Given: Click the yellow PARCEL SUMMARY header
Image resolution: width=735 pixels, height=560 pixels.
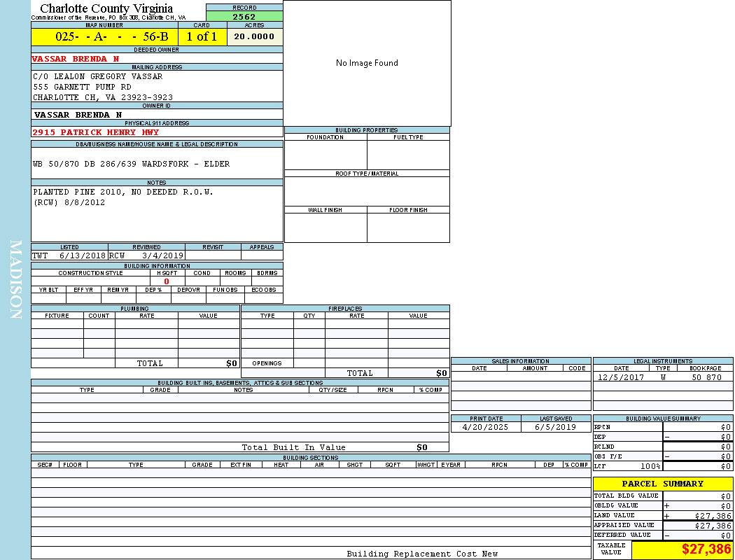Looking at the screenshot, I should tap(662, 484).
